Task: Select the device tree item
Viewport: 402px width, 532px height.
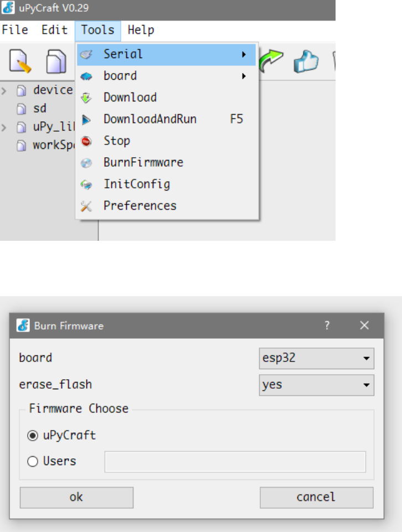Action: (53, 90)
